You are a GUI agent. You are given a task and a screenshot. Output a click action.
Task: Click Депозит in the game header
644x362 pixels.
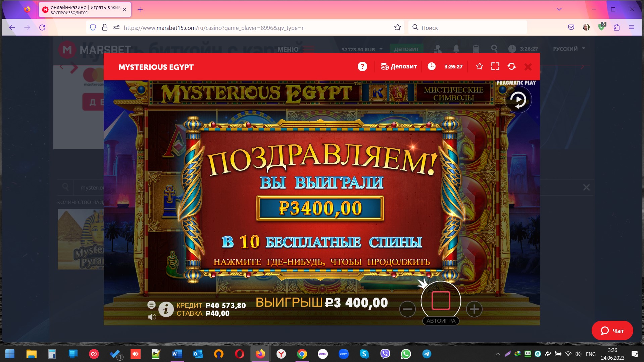pyautogui.click(x=399, y=66)
